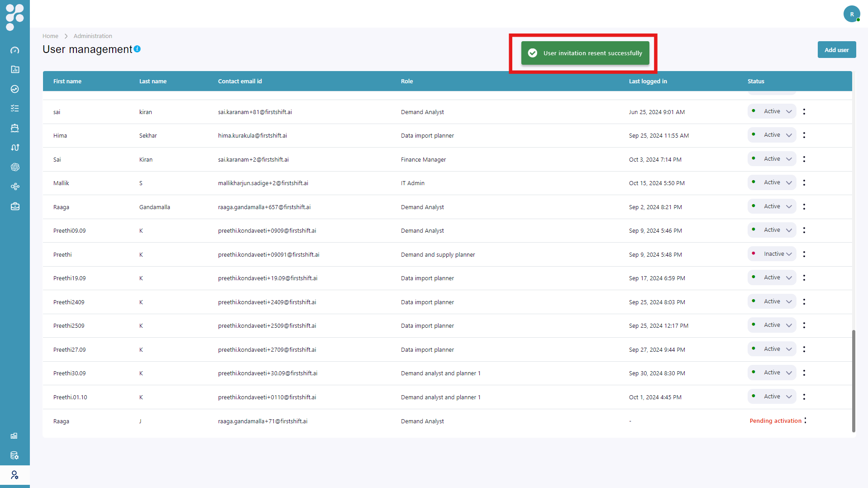Open the three-dot menu for Hima Sekhar row
Viewport: 868px width, 488px height.
coord(804,135)
